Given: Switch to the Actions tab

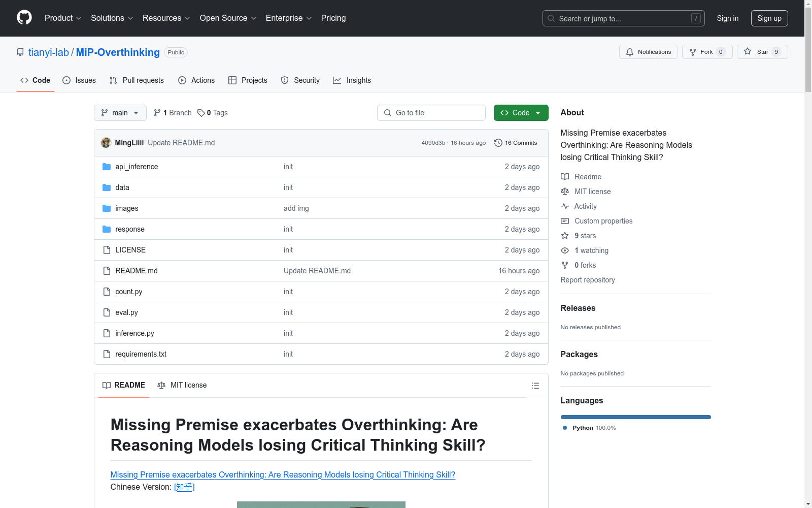Looking at the screenshot, I should [196, 80].
